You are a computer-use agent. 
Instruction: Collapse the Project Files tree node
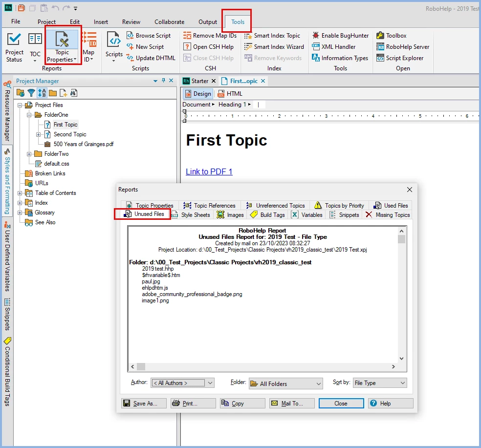pos(20,105)
